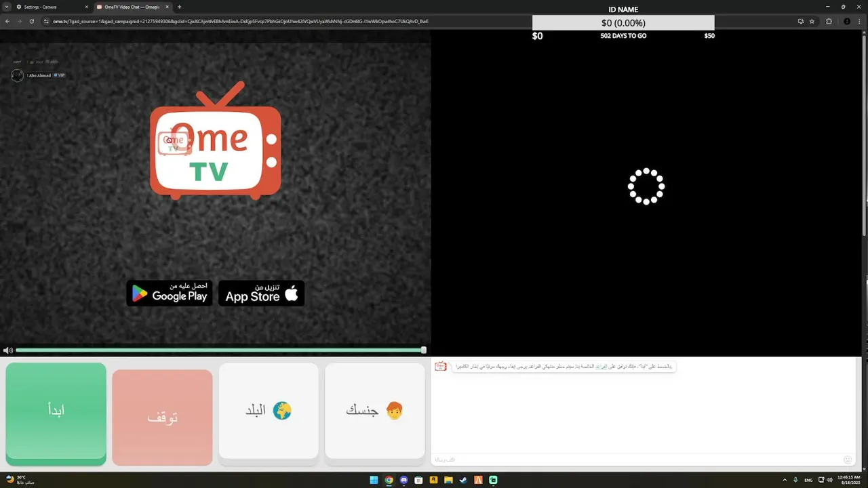The height and width of the screenshot is (488, 868).
Task: Open the country (البلد) selector
Action: coord(269,411)
